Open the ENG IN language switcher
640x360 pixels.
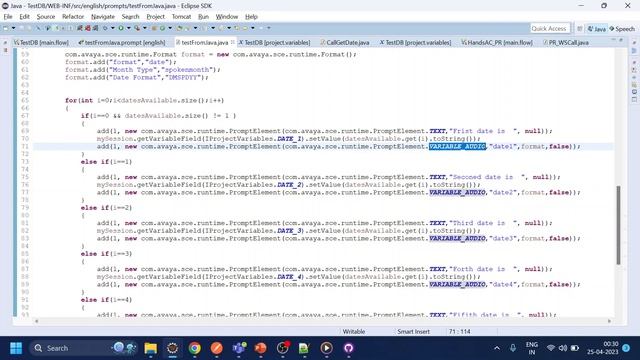[531, 348]
